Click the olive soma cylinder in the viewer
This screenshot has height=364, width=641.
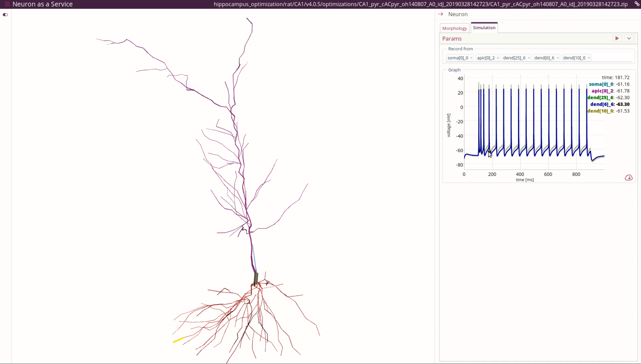coord(256,278)
